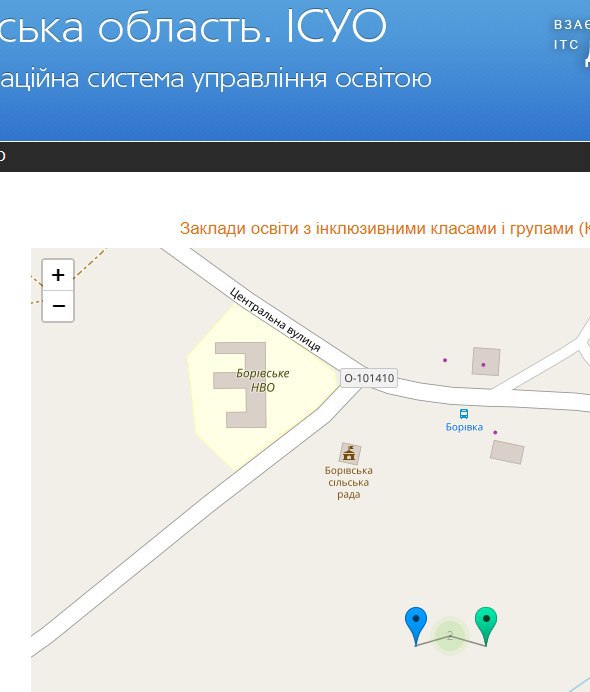Zoom out the map with minus button
This screenshot has height=692, width=590.
pos(58,306)
